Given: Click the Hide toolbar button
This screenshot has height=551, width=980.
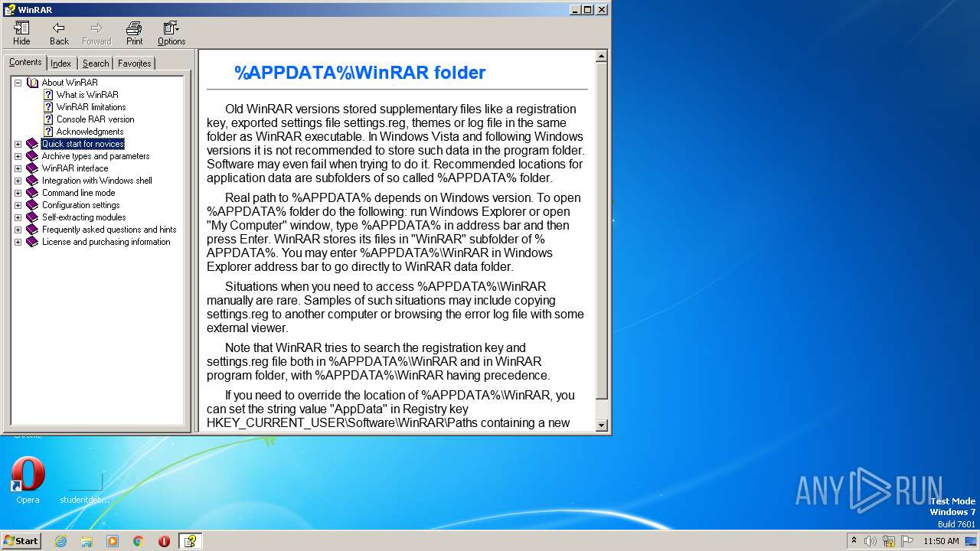Looking at the screenshot, I should [x=21, y=33].
